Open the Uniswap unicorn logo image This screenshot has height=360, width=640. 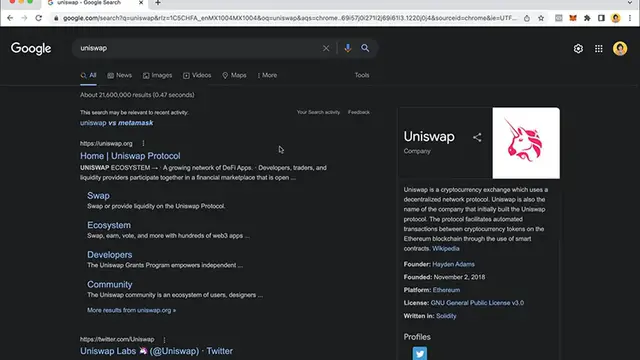[x=526, y=143]
